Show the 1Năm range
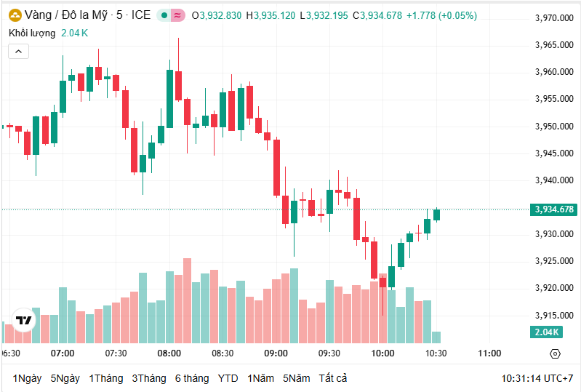Screen dimensions: 581x392 tap(261, 378)
